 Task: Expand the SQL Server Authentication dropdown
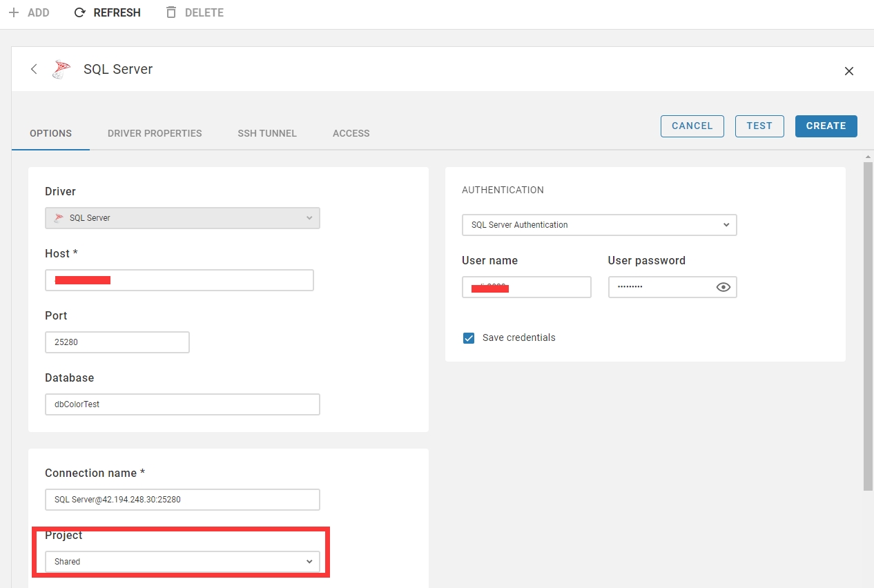pos(599,225)
